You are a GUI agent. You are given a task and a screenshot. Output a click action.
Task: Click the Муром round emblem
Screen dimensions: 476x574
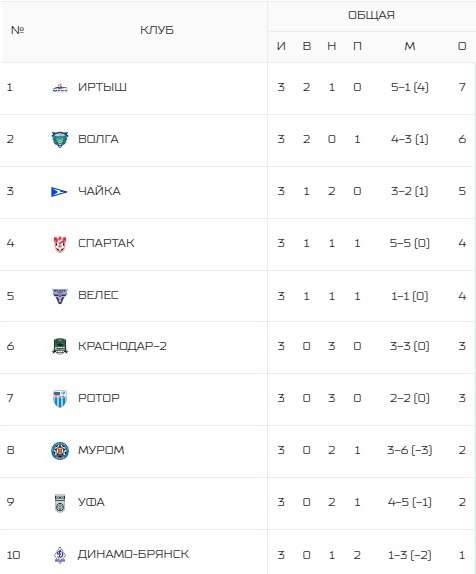[x=60, y=451]
